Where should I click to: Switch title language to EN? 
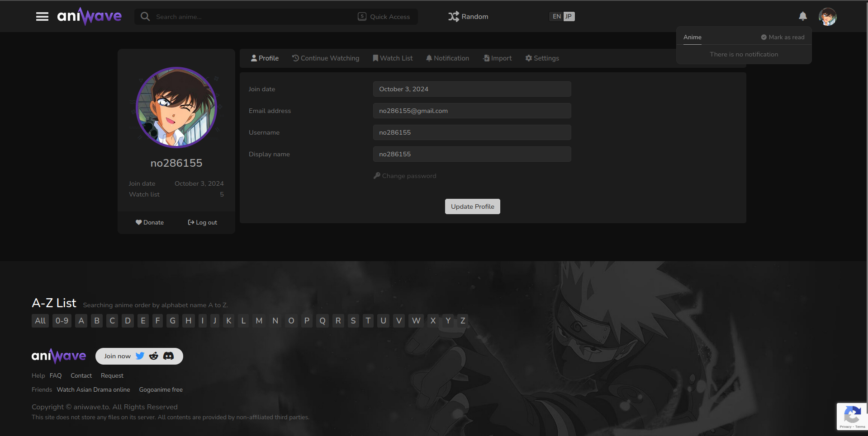[556, 17]
